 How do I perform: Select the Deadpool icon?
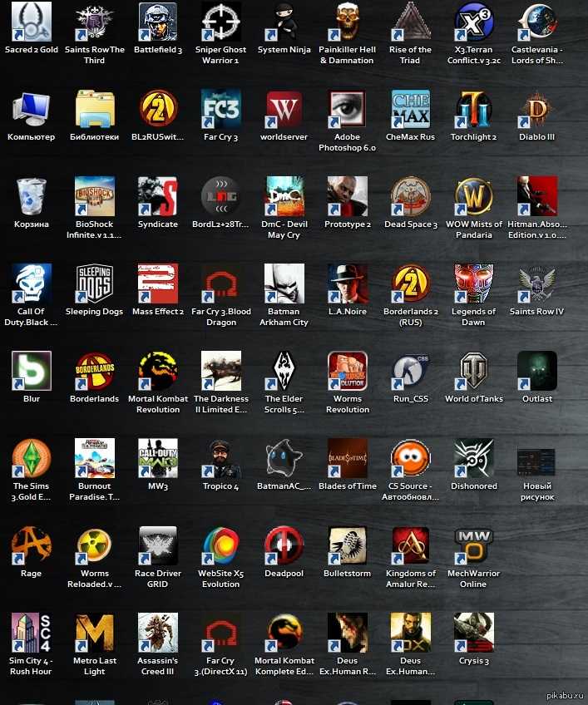click(284, 545)
